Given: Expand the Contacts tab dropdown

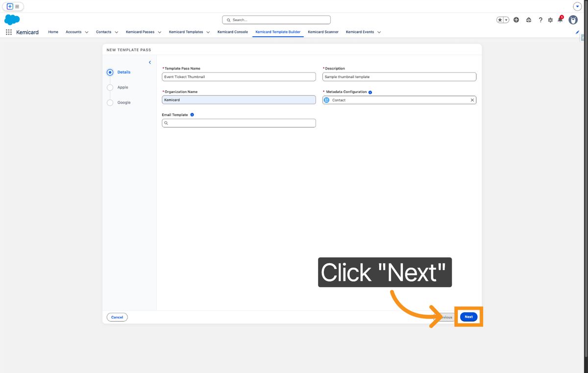Looking at the screenshot, I should (117, 32).
